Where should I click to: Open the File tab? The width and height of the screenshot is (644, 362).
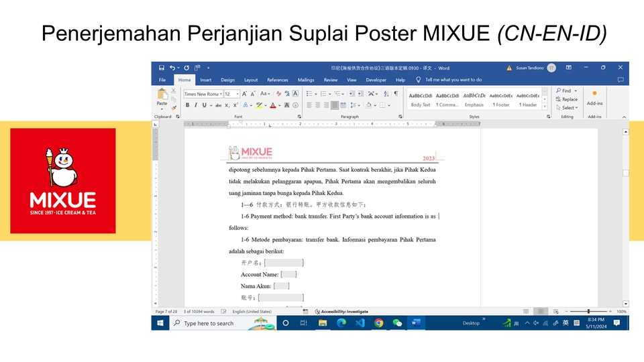click(x=162, y=80)
